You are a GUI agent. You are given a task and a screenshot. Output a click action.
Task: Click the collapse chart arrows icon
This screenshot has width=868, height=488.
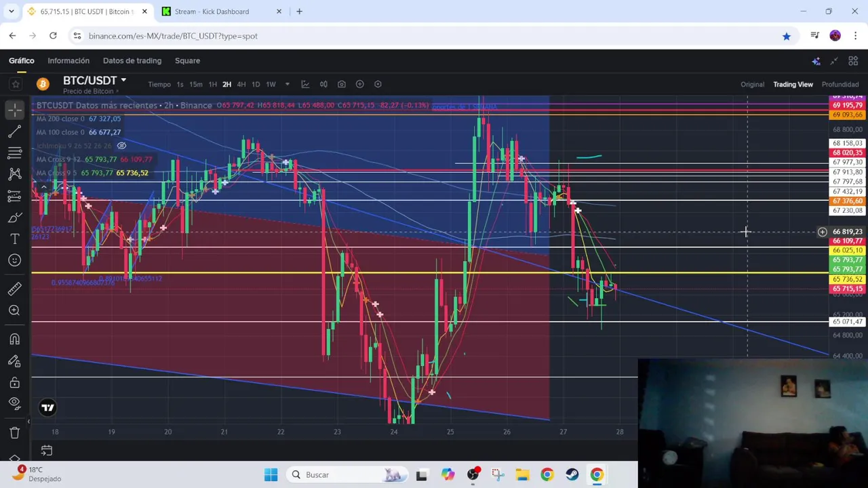pyautogui.click(x=834, y=61)
